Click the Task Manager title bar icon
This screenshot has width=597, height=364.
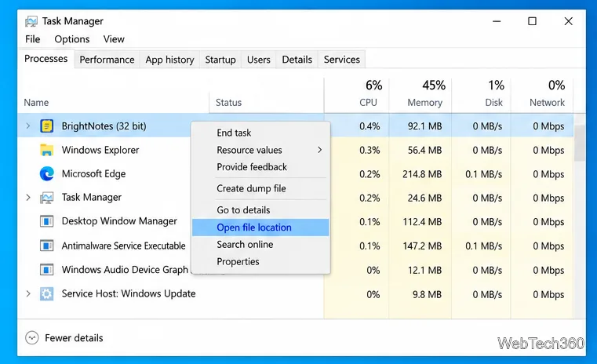click(x=31, y=21)
